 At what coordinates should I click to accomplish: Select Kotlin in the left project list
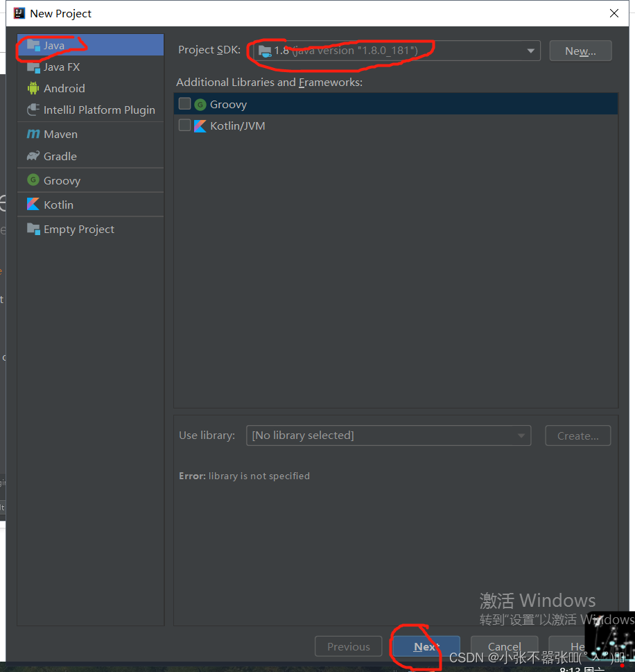pos(90,205)
